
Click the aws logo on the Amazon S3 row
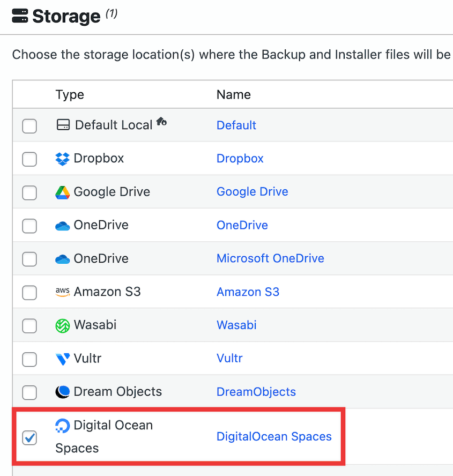(x=64, y=292)
